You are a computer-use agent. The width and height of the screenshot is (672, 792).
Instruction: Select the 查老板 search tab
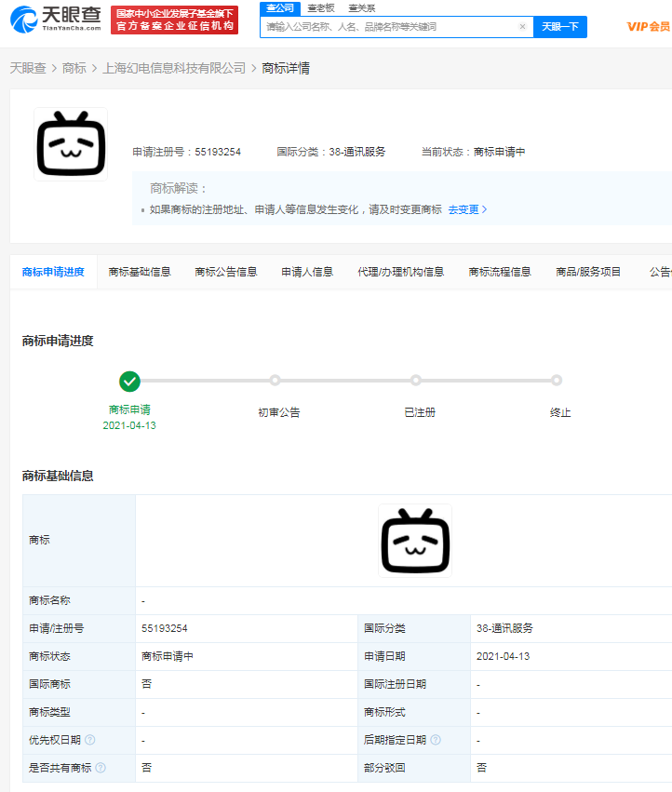pos(321,8)
